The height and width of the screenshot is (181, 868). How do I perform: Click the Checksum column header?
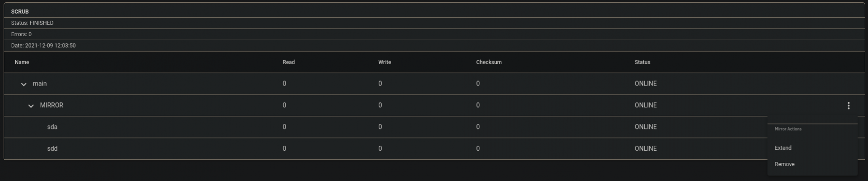point(489,62)
